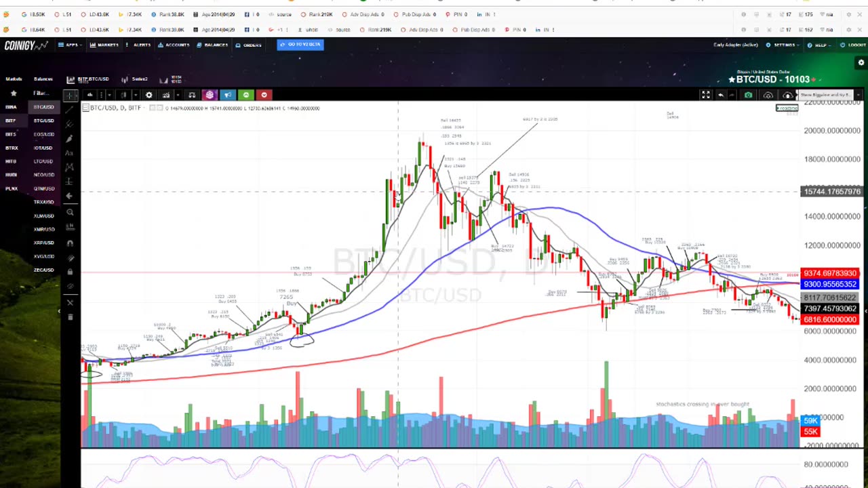Select the crosshair cursor tool
Viewport: 868px width, 488px height.
click(x=70, y=94)
